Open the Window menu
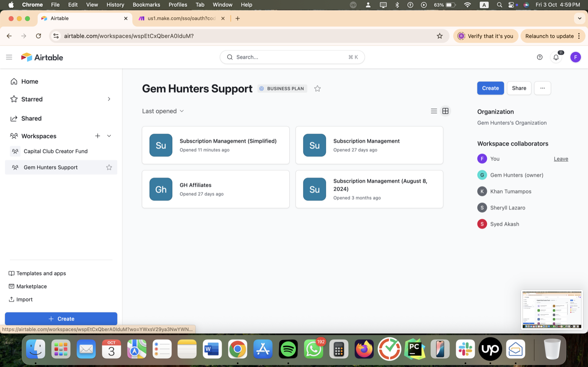Screen dimensions: 588x367 pos(223,5)
